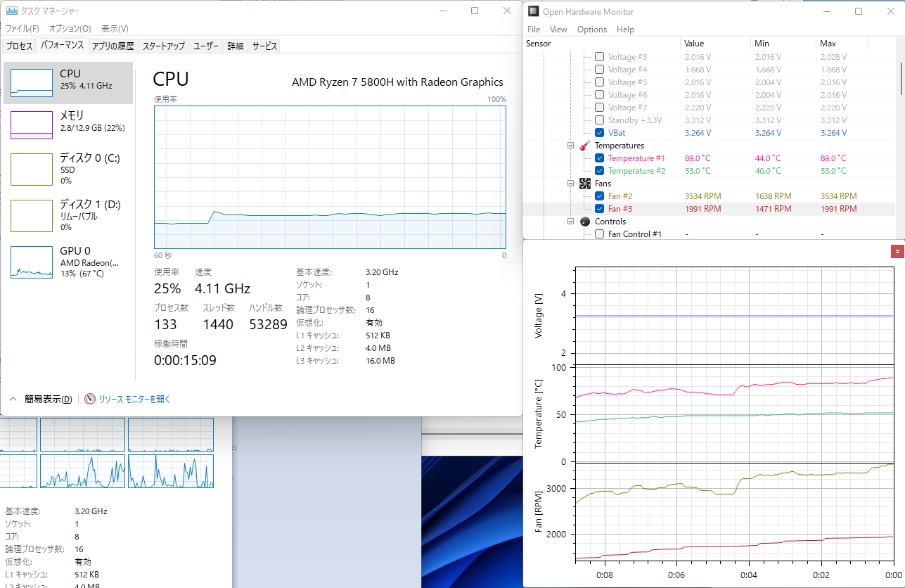The image size is (905, 588).
Task: Select the メモリ usage graph
Action: [32, 125]
